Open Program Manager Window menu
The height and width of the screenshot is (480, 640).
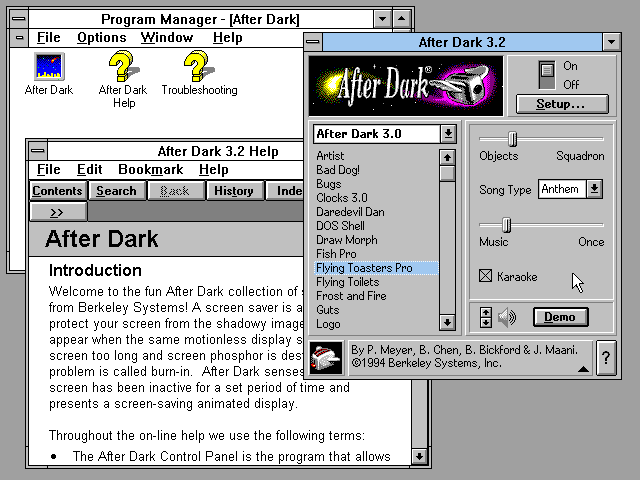[167, 38]
